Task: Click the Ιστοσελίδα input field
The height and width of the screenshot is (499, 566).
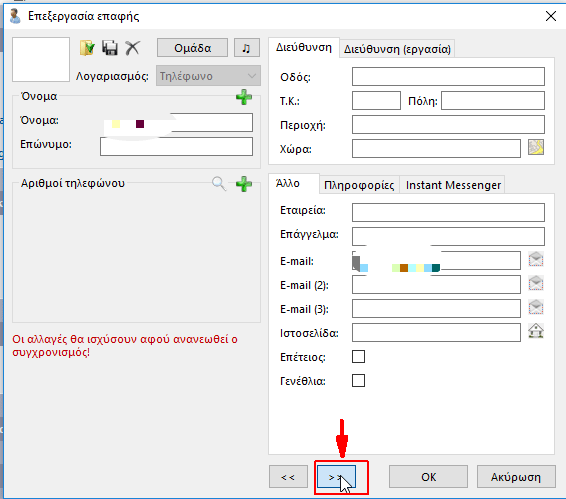Action: pos(436,333)
